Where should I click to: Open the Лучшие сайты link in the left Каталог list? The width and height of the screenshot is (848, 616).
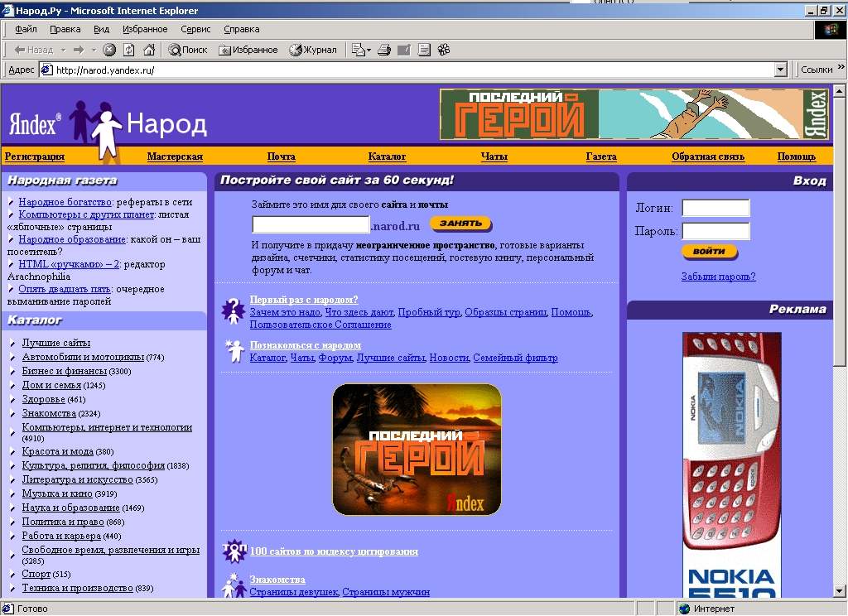click(56, 343)
